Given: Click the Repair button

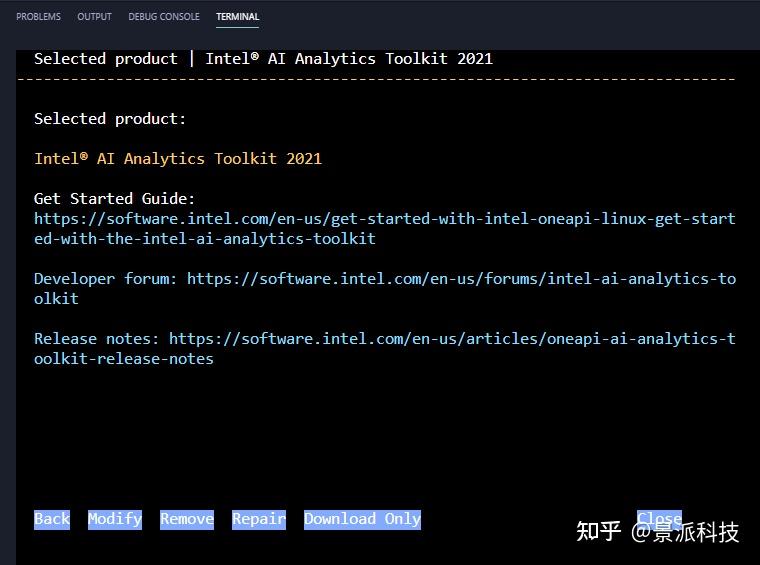Looking at the screenshot, I should (259, 519).
